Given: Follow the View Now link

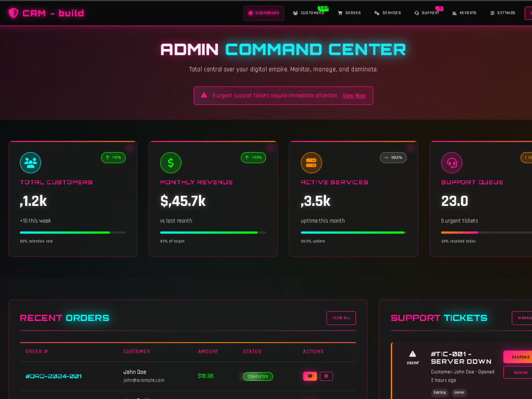Looking at the screenshot, I should 354,96.
